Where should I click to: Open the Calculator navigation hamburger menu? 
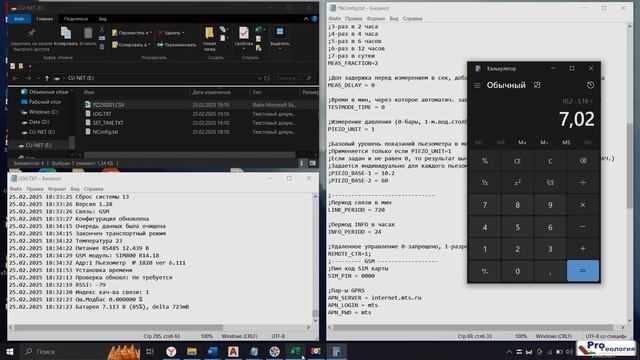[x=477, y=85]
